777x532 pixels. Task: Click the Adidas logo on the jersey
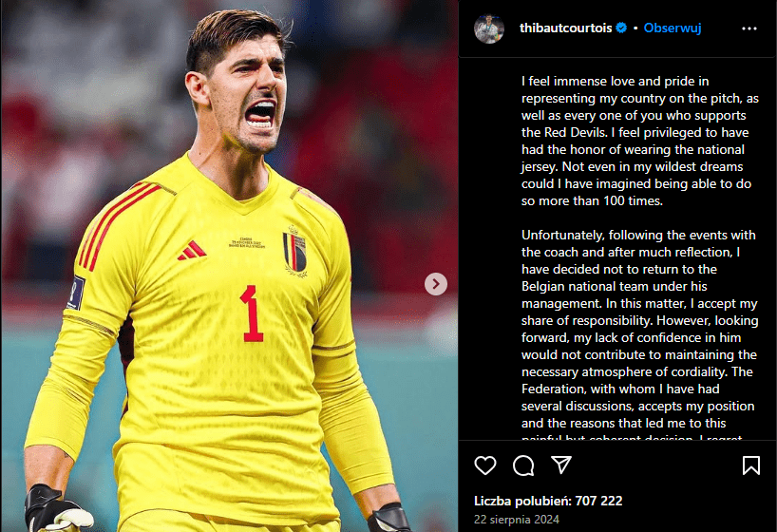[192, 251]
